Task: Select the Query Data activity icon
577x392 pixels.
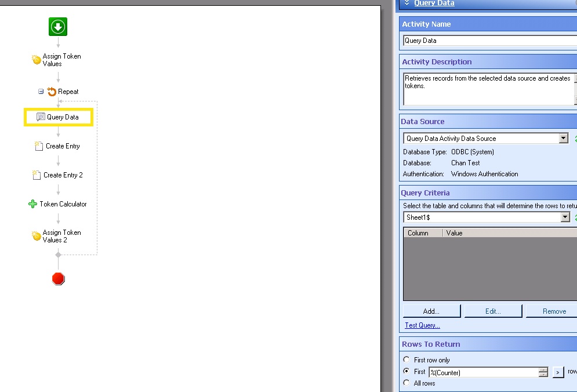Action: click(41, 117)
